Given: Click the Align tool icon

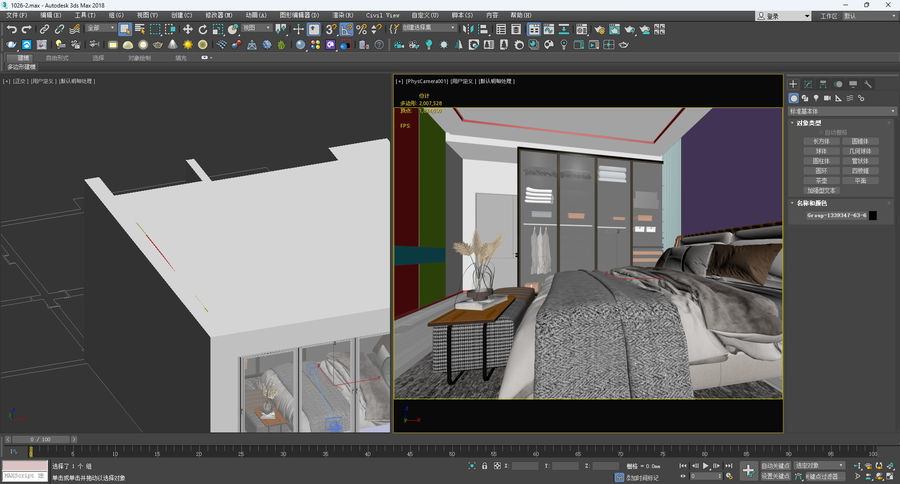Looking at the screenshot, I should 483,29.
